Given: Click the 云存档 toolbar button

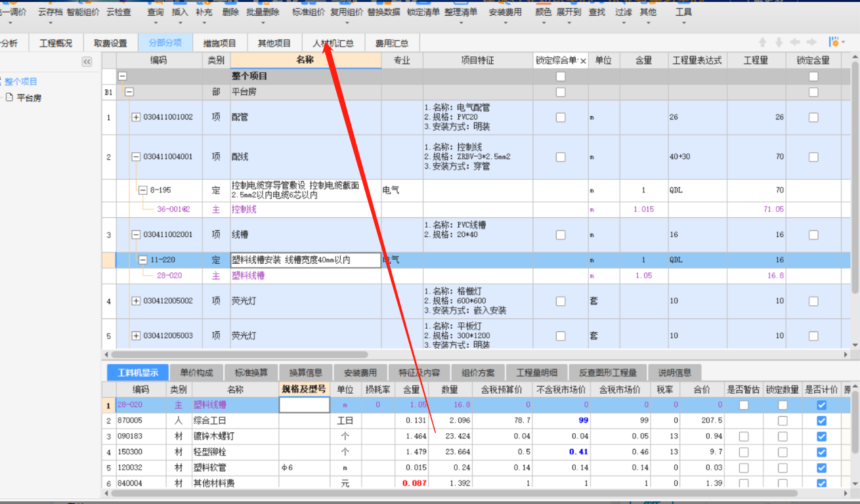Looking at the screenshot, I should (x=50, y=12).
